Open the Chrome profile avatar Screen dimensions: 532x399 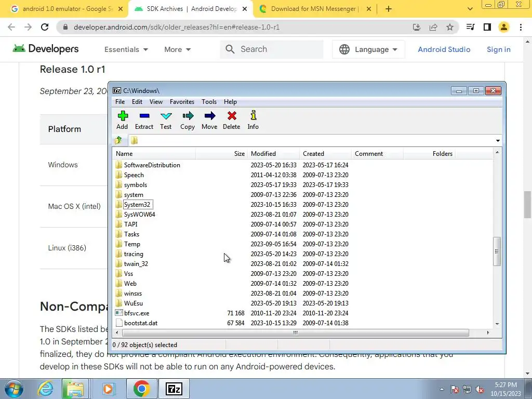pos(504,27)
